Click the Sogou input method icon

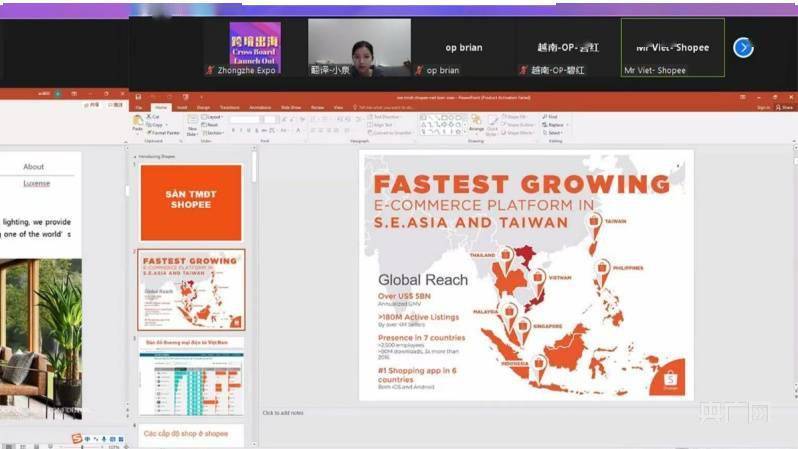click(x=76, y=439)
